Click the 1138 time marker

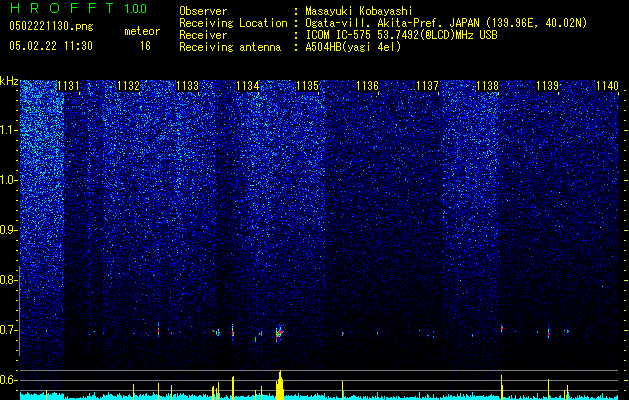coord(487,86)
